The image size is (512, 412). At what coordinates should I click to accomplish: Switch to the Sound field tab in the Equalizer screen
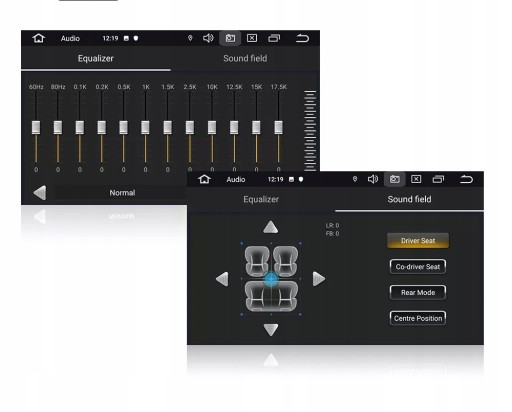245,58
